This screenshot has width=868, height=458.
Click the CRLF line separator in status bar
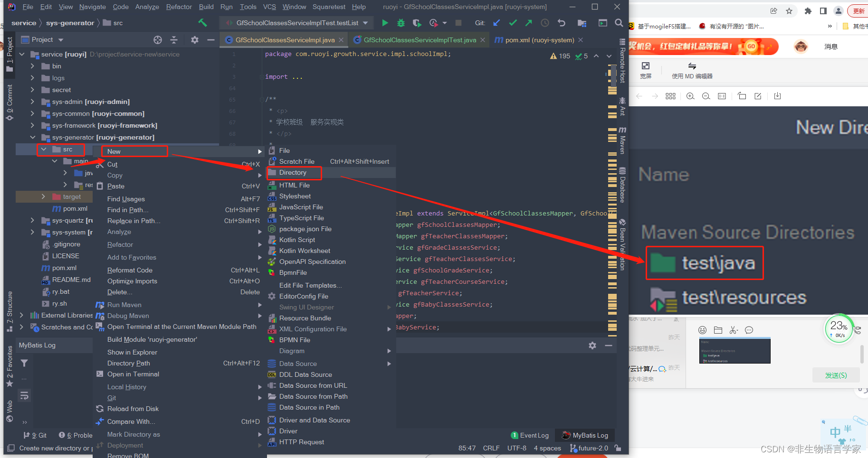pyautogui.click(x=491, y=448)
